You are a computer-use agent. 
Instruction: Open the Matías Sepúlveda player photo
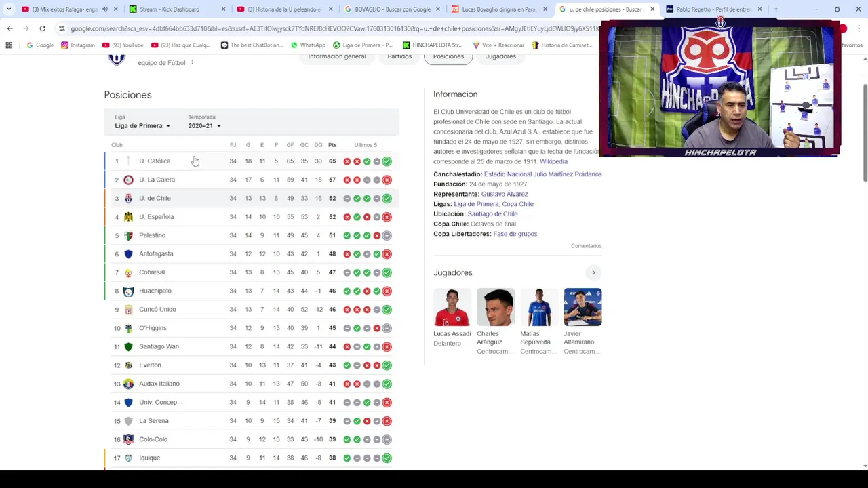tap(539, 307)
